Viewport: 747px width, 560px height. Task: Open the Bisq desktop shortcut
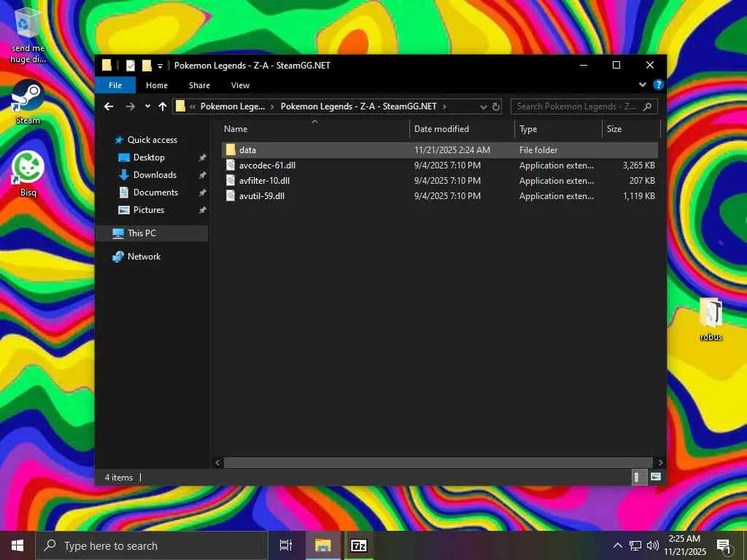(28, 174)
